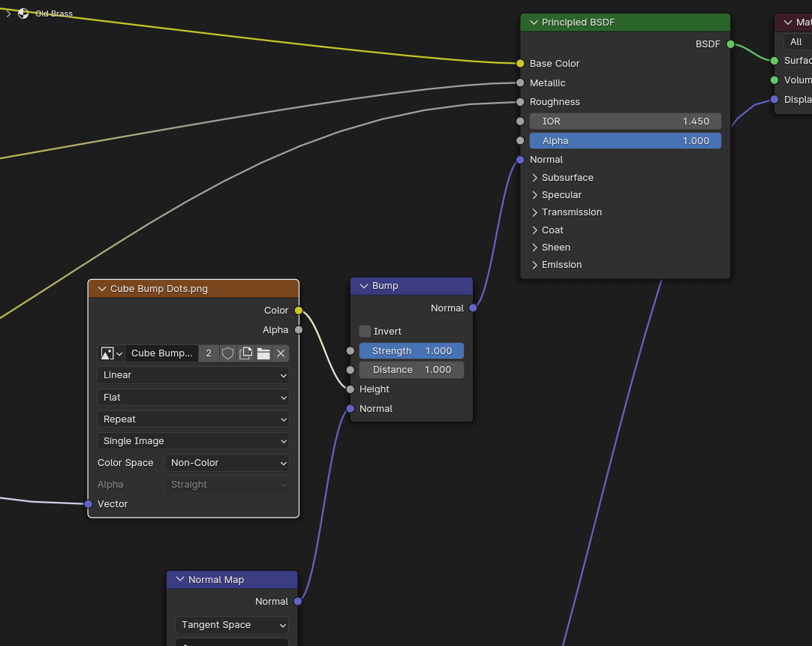Click the Cube Bump image name field
The image size is (812, 646).
tap(161, 353)
